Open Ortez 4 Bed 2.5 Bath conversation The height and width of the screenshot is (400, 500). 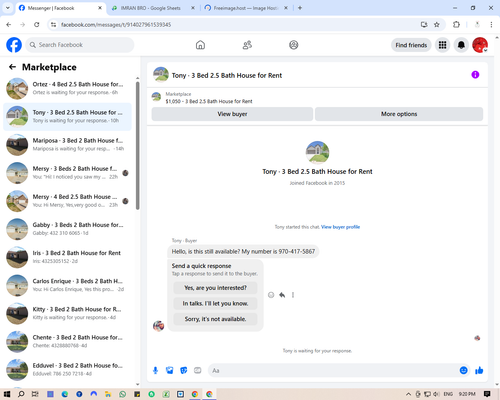pos(68,88)
